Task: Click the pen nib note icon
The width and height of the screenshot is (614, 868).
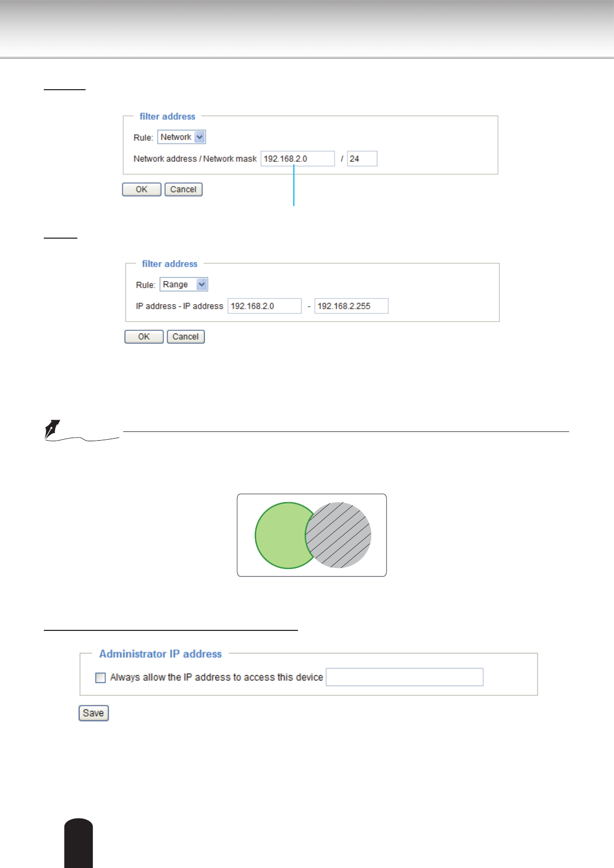Action: point(53,429)
